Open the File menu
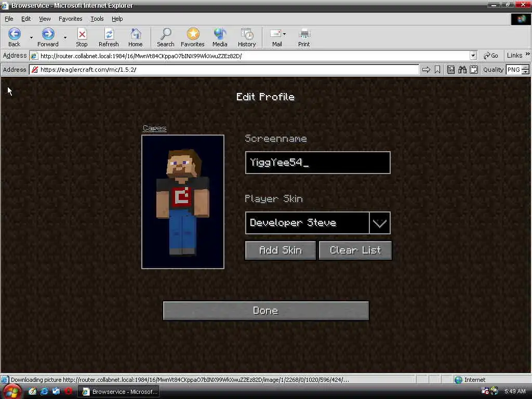The height and width of the screenshot is (399, 532). click(x=9, y=19)
